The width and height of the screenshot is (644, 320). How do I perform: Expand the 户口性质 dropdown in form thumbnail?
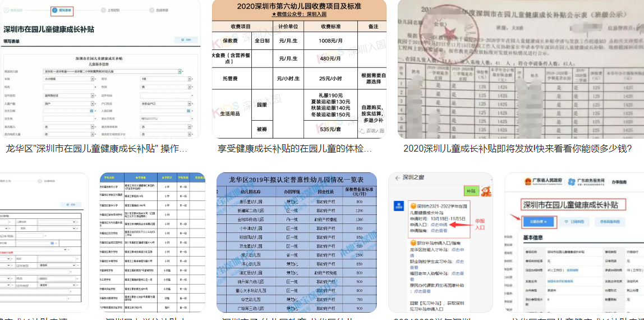point(166,103)
